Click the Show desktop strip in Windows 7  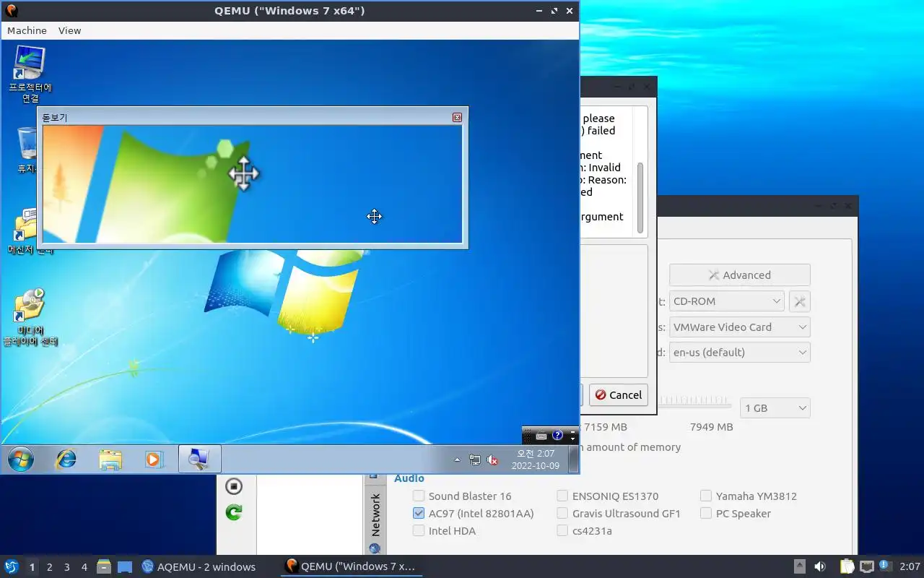tap(574, 459)
